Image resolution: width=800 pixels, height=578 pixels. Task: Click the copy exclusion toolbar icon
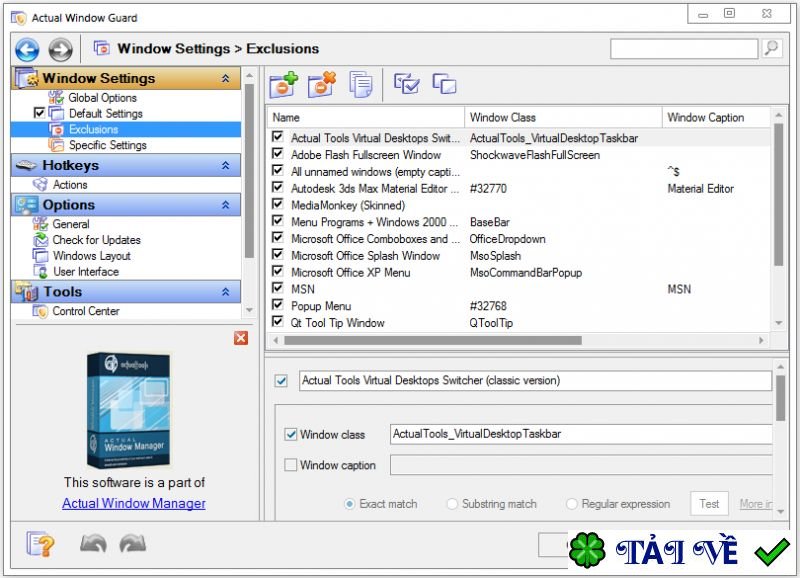tap(361, 85)
